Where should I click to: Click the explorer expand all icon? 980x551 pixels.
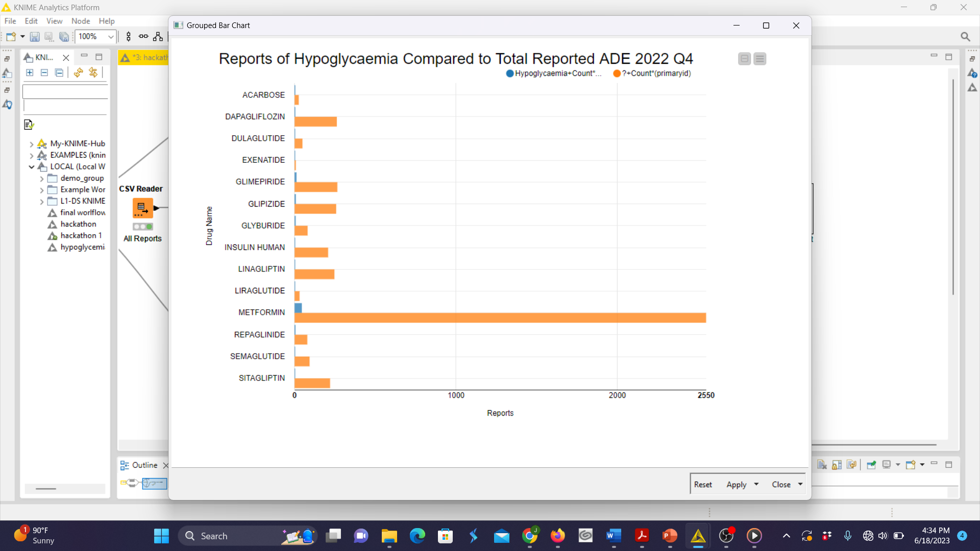30,72
